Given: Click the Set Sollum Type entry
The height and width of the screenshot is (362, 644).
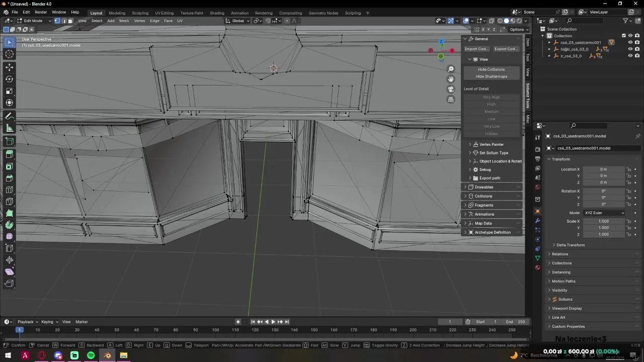Looking at the screenshot, I should coord(494,153).
